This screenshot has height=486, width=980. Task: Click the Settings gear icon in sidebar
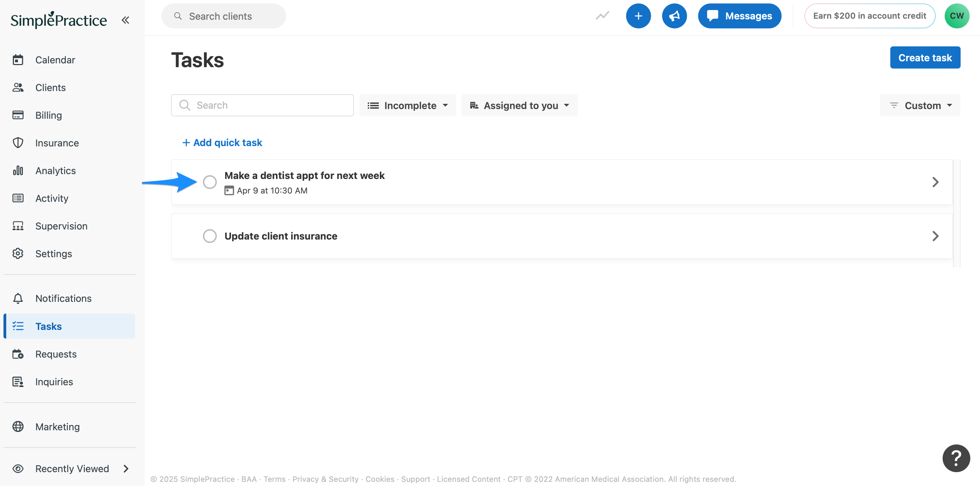point(18,254)
